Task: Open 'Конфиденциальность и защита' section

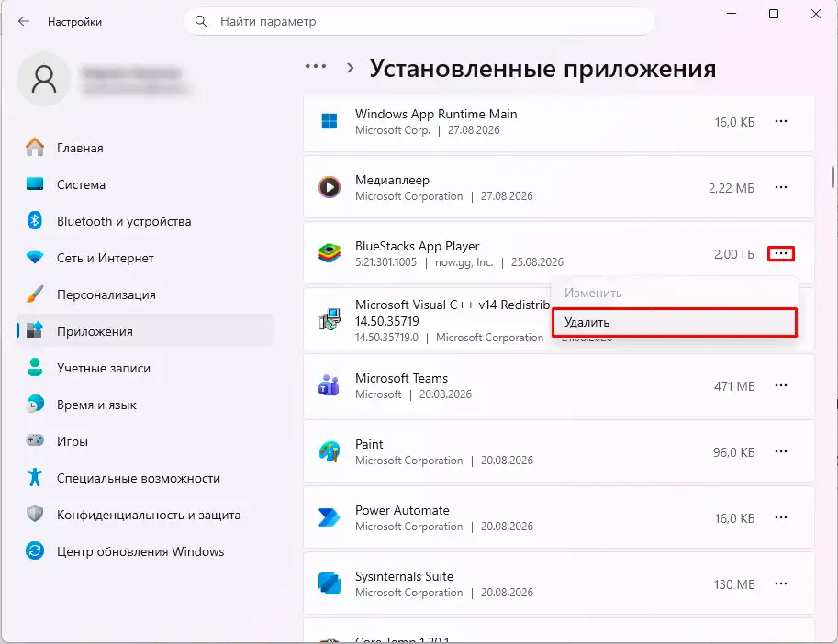Action: tap(144, 515)
